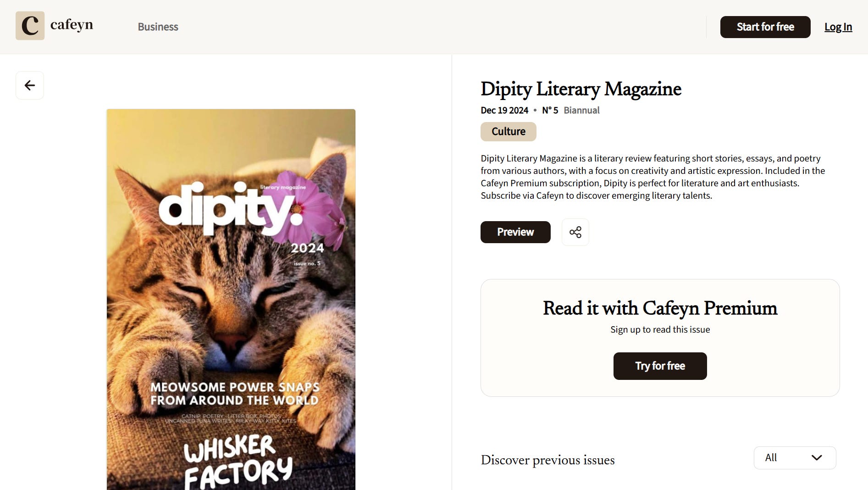Viewport: 868px width, 490px height.
Task: Click the Dec 19 2024 issue date
Action: click(x=504, y=111)
